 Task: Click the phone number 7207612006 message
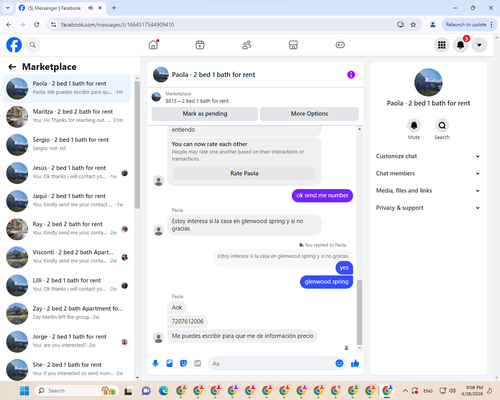click(x=188, y=322)
